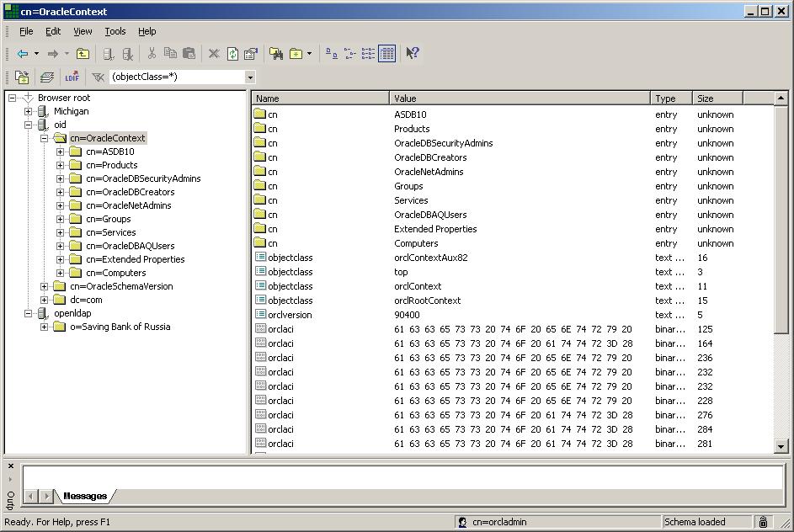Expand the Michigan server node
This screenshot has width=794, height=532.
coord(29,111)
